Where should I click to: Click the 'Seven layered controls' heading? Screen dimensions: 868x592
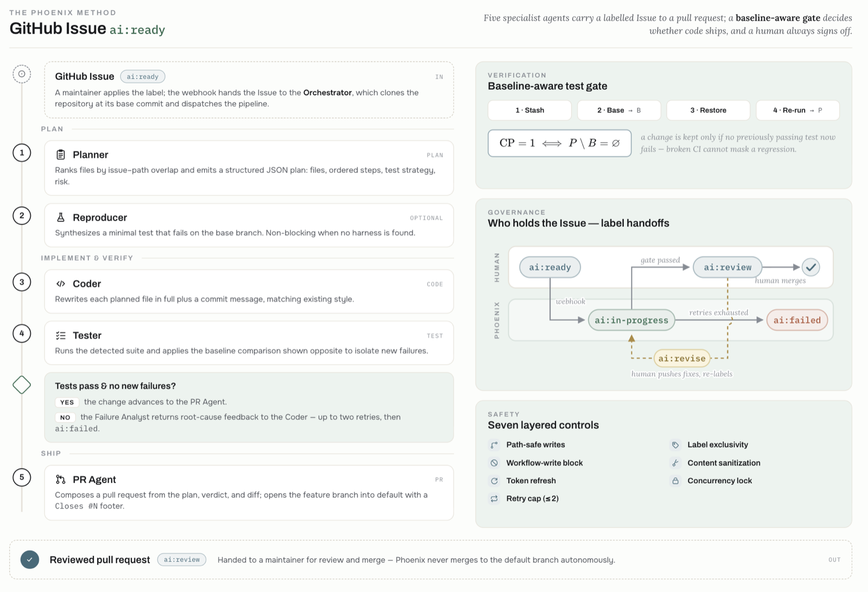[x=543, y=426]
